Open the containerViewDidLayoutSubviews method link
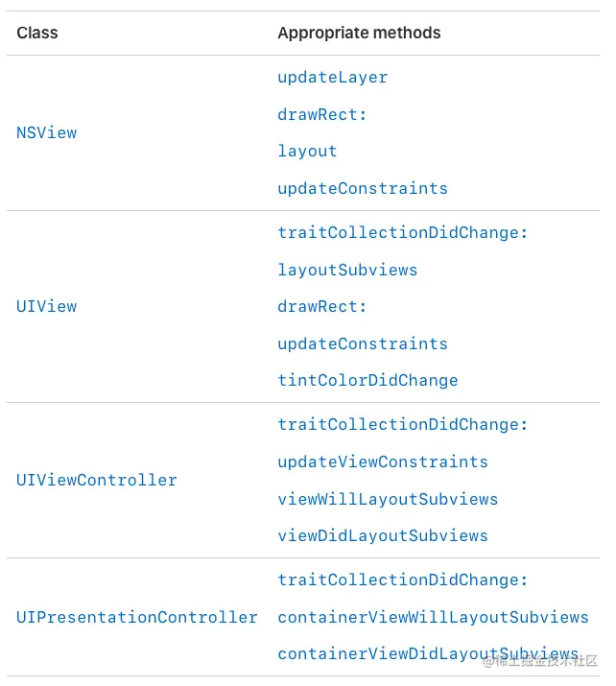The height and width of the screenshot is (686, 616). [x=428, y=654]
